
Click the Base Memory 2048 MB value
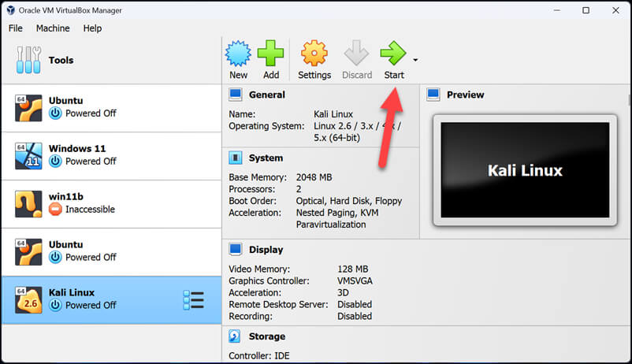(314, 177)
